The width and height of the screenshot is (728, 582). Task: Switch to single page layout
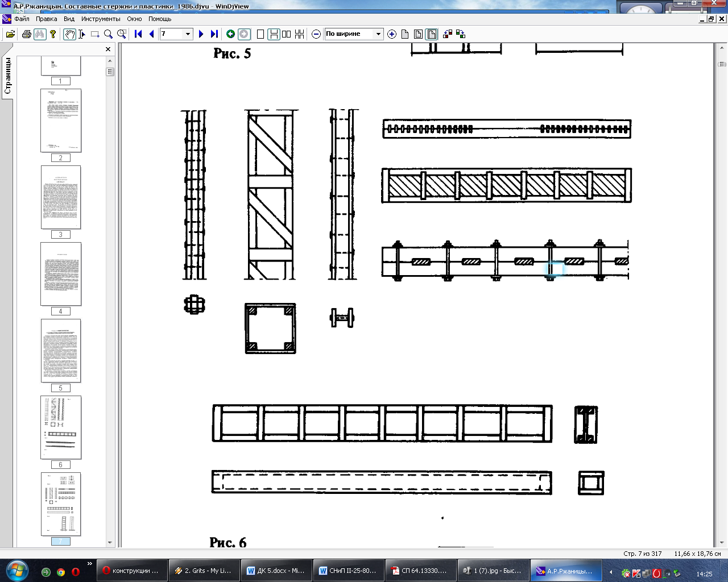coord(260,34)
